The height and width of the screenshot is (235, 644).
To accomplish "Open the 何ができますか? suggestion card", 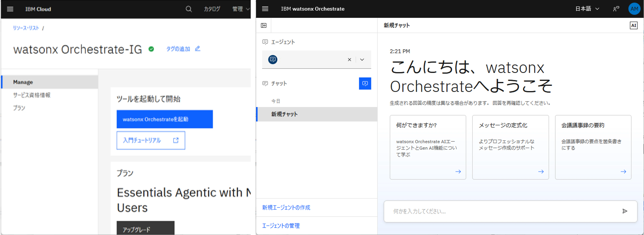I will click(x=428, y=147).
